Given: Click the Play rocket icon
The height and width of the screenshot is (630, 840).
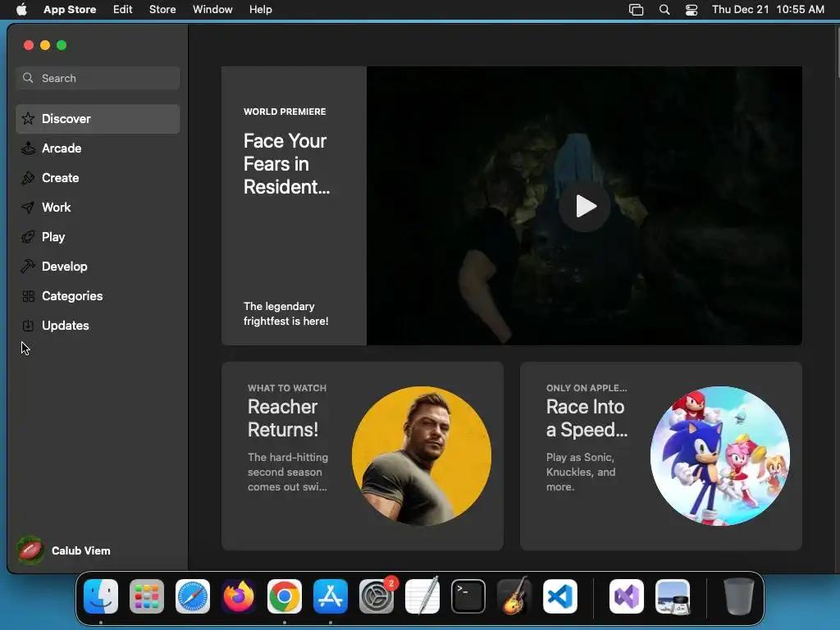Looking at the screenshot, I should pos(28,236).
